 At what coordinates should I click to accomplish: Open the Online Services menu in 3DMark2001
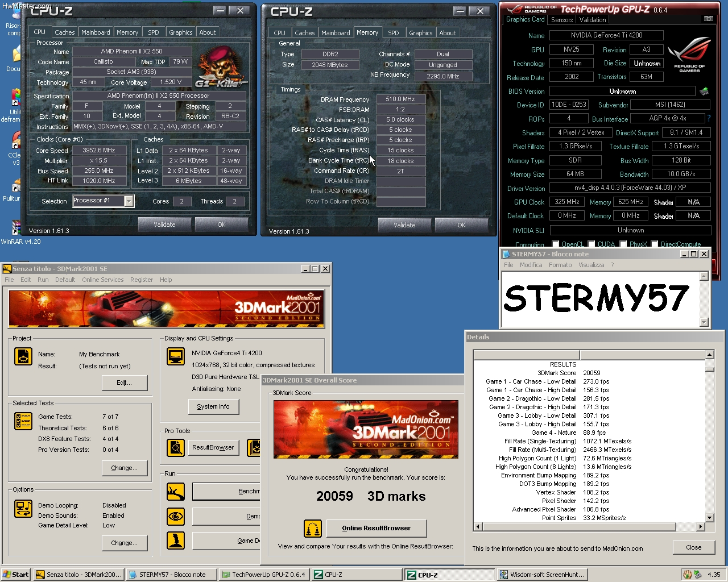(x=102, y=280)
